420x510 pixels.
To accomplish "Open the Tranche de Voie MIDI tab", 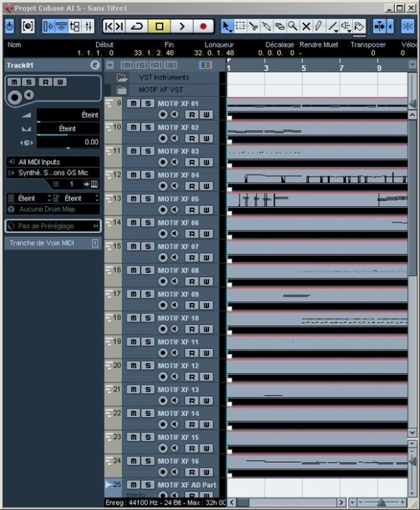I will pyautogui.click(x=53, y=243).
